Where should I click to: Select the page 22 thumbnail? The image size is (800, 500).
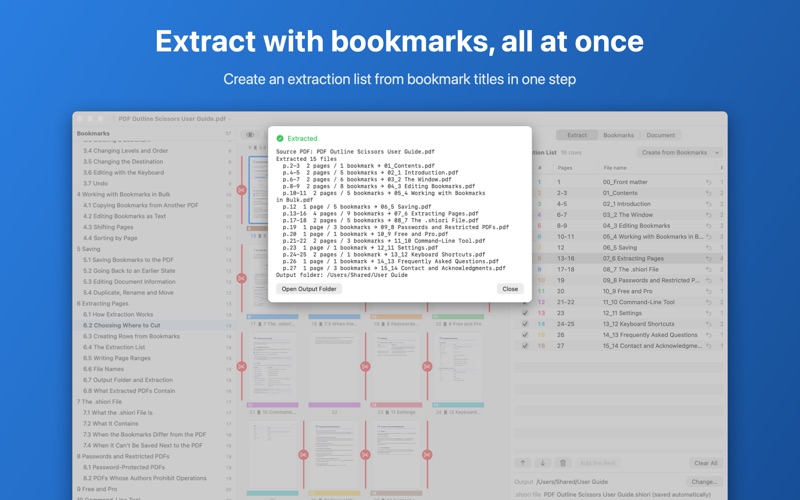334,366
